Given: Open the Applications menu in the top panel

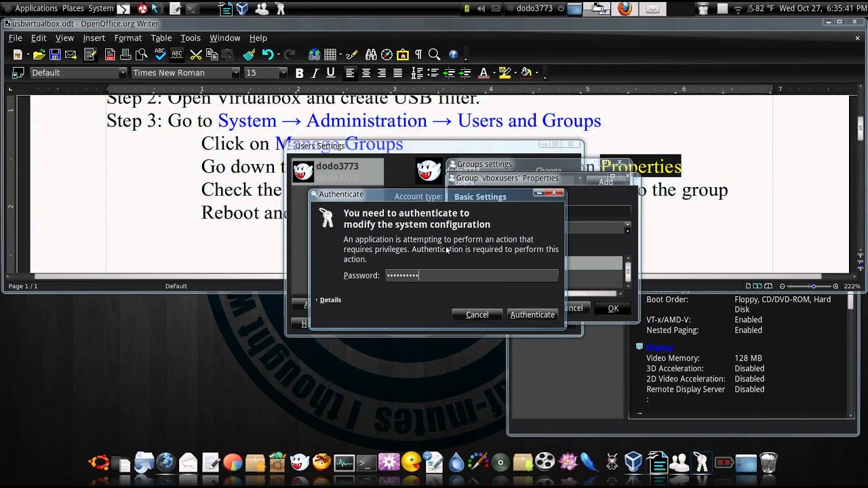Looking at the screenshot, I should [35, 8].
